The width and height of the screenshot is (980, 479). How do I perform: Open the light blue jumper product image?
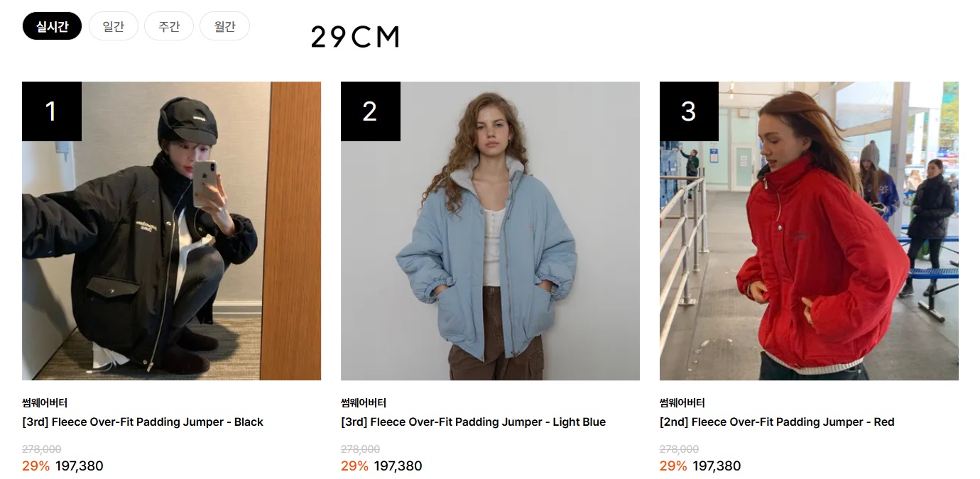coord(490,231)
